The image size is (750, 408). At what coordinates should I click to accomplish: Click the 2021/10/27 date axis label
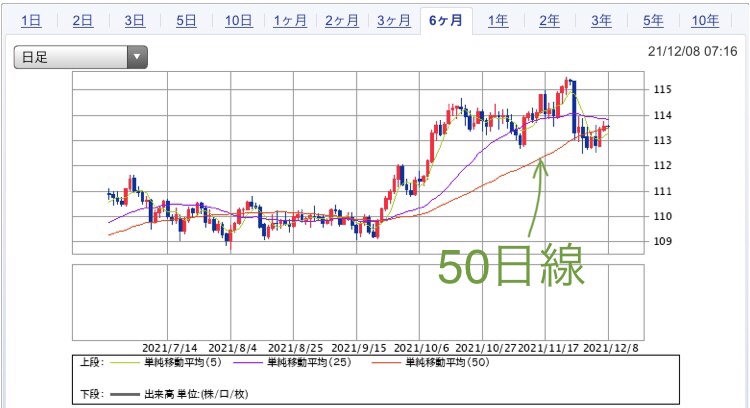pyautogui.click(x=485, y=348)
